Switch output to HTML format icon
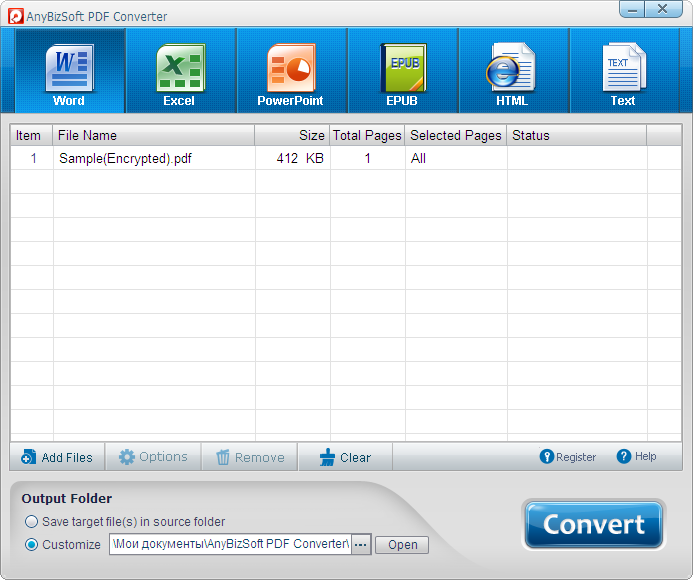Screen dimensions: 694x581 coord(514,70)
